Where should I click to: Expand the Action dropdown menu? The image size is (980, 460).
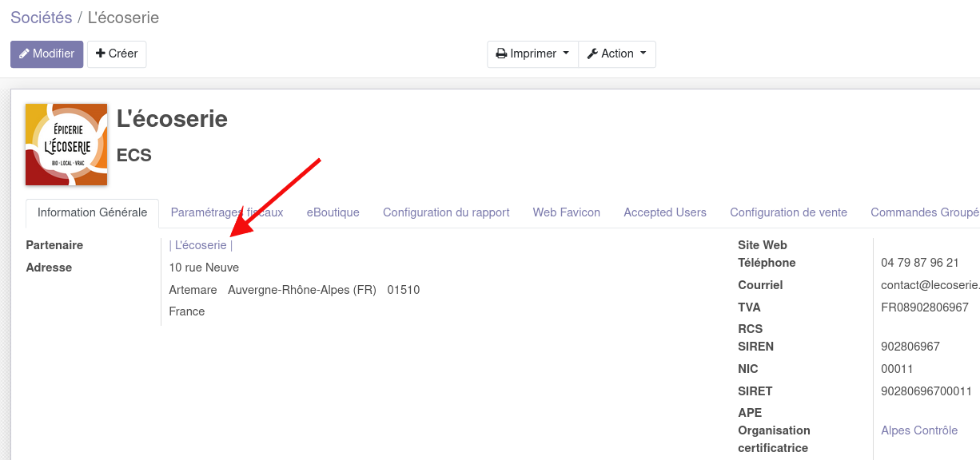tap(616, 54)
